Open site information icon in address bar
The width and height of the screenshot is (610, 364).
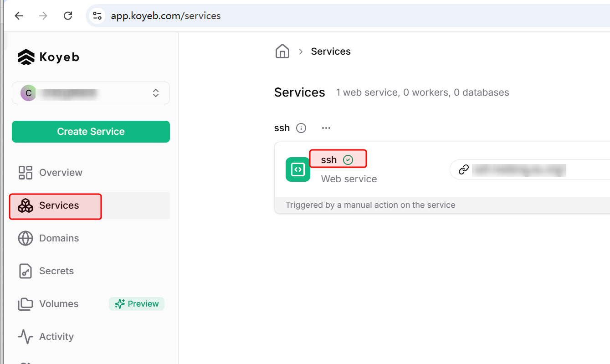pos(97,16)
